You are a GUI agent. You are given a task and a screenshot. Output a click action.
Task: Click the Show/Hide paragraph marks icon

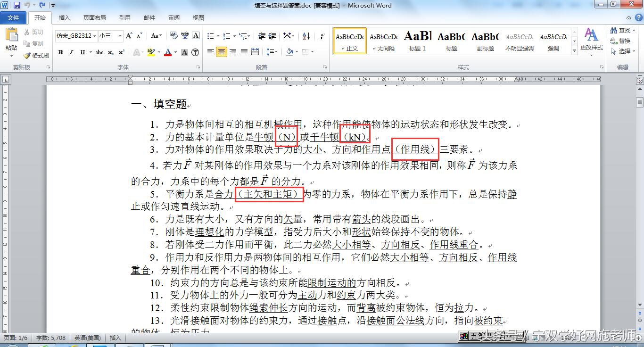(x=322, y=36)
